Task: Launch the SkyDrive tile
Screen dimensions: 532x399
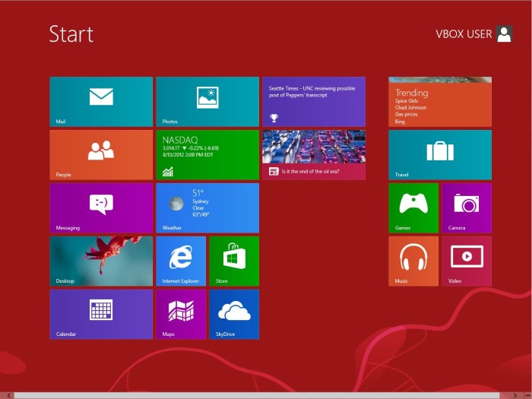Action: click(234, 314)
